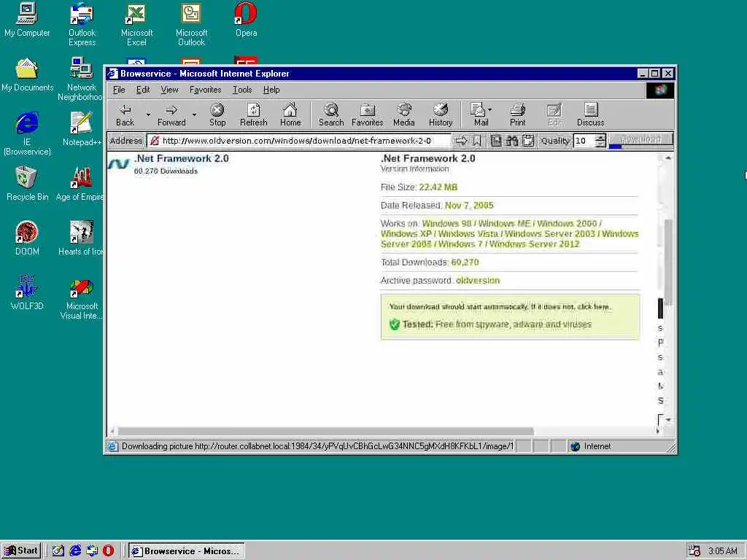Select the DOOM desktop shortcut

[27, 238]
